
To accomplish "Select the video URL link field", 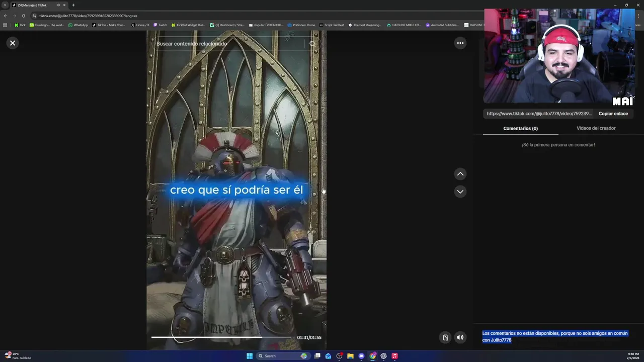I will pos(539,114).
